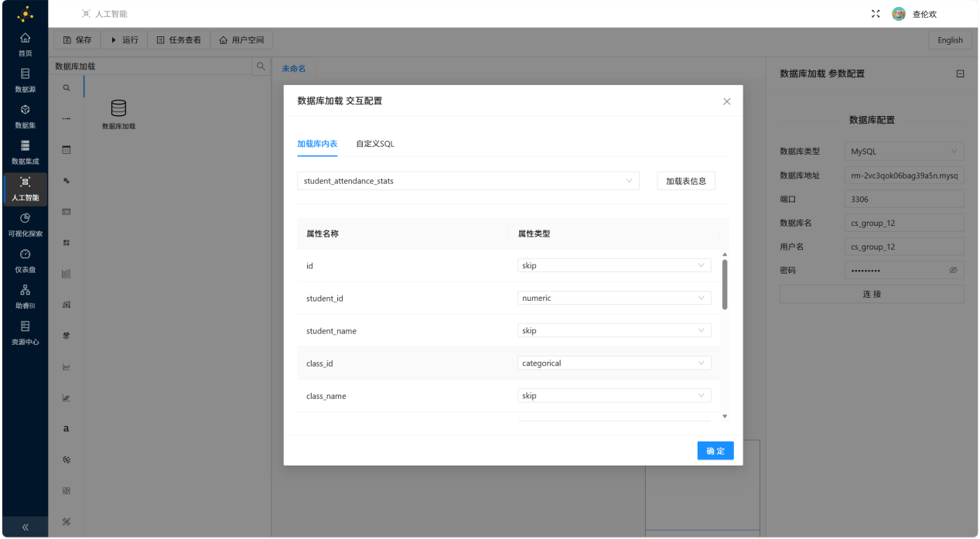The width and height of the screenshot is (980, 539).
Task: Click 运行 in the toolbar
Action: (125, 39)
